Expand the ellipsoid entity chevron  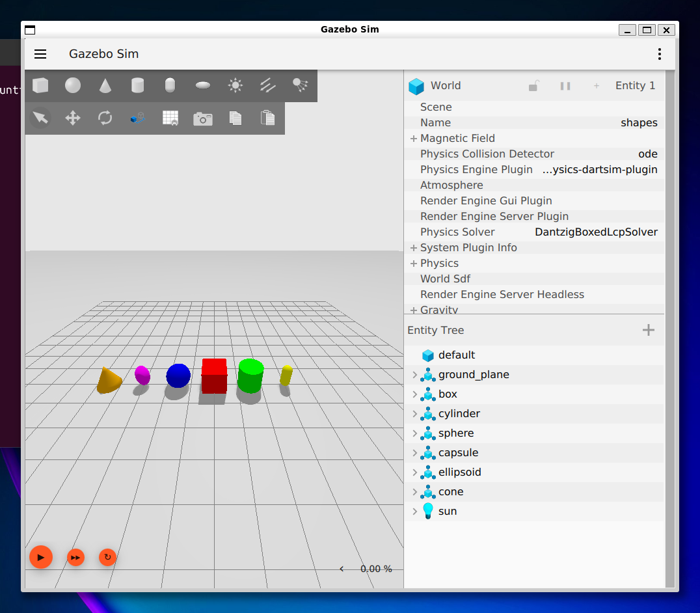(x=415, y=472)
